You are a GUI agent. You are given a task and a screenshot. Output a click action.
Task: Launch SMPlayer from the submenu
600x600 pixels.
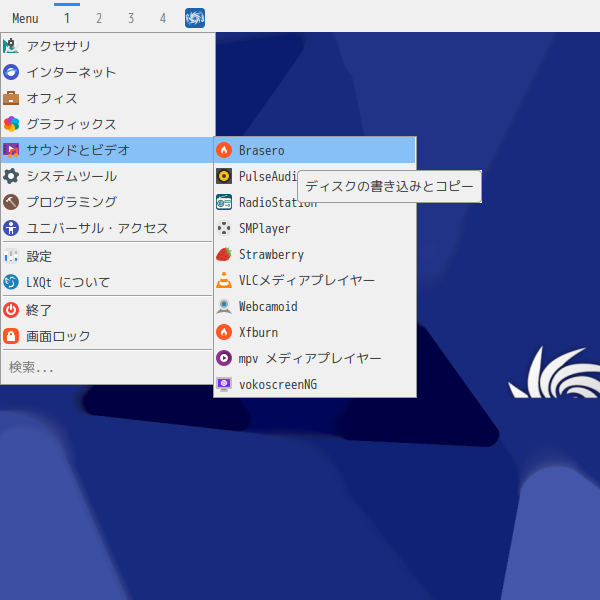pos(315,228)
